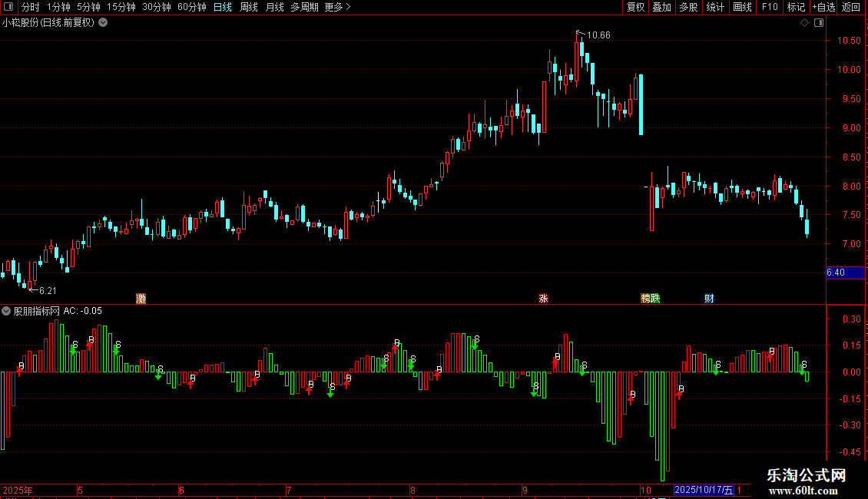The height and width of the screenshot is (499, 868).
Task: Click the green 跌 event marker
Action: click(x=655, y=299)
